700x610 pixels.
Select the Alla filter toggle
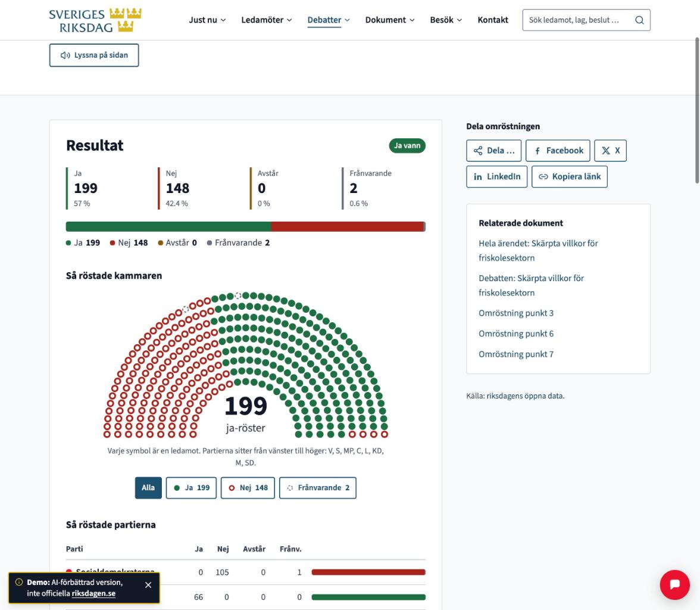click(x=148, y=488)
